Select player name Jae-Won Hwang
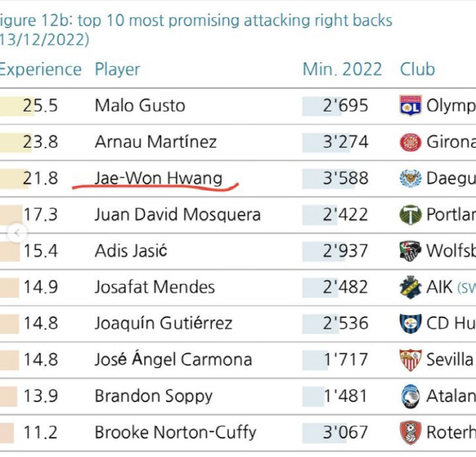 click(x=158, y=178)
